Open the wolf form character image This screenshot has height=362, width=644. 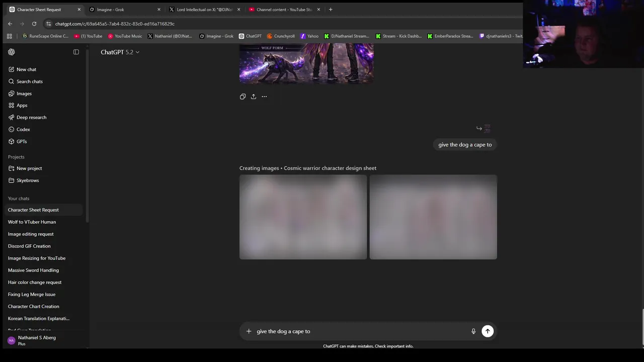[x=306, y=63]
